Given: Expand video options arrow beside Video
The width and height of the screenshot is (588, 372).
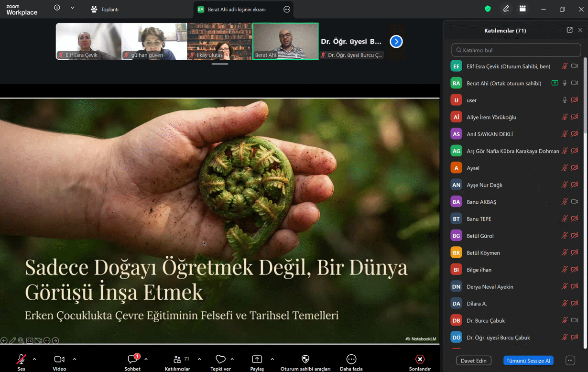Looking at the screenshot, I should [x=75, y=359].
